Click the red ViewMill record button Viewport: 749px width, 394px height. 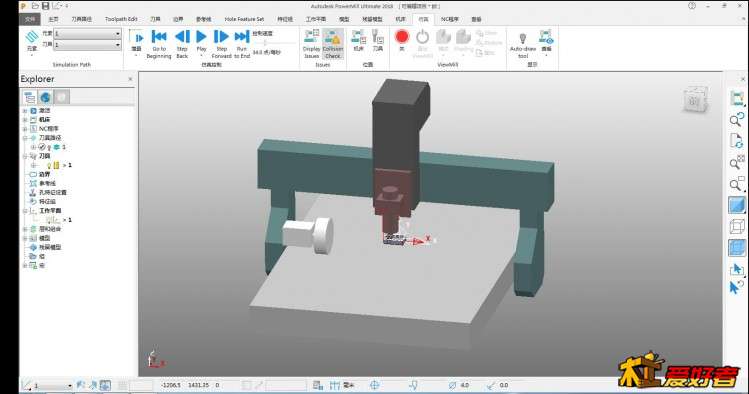(x=402, y=37)
